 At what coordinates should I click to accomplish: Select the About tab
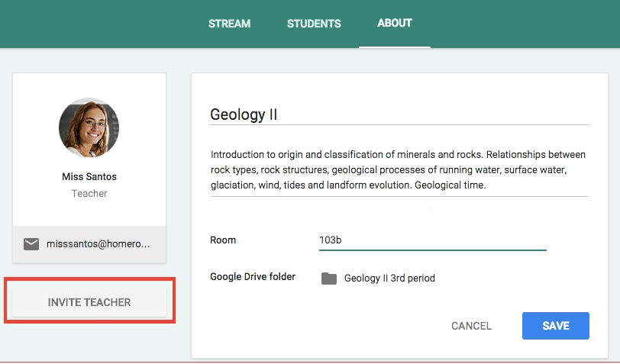395,23
